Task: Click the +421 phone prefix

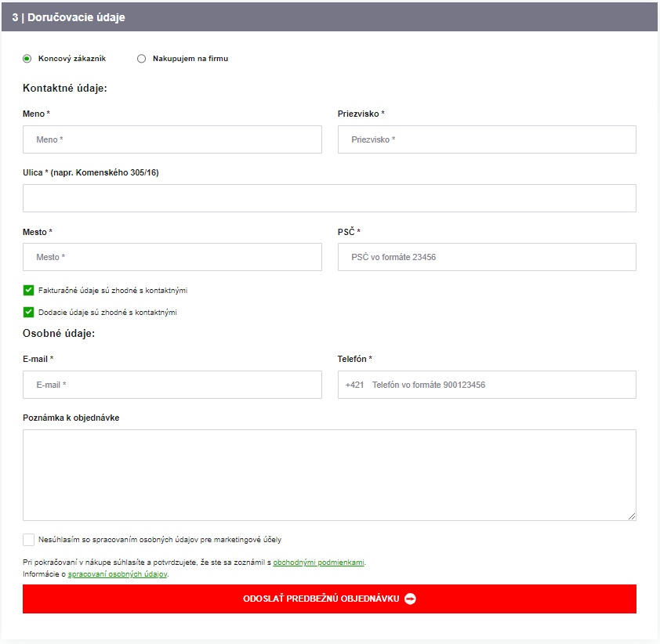Action: (354, 385)
